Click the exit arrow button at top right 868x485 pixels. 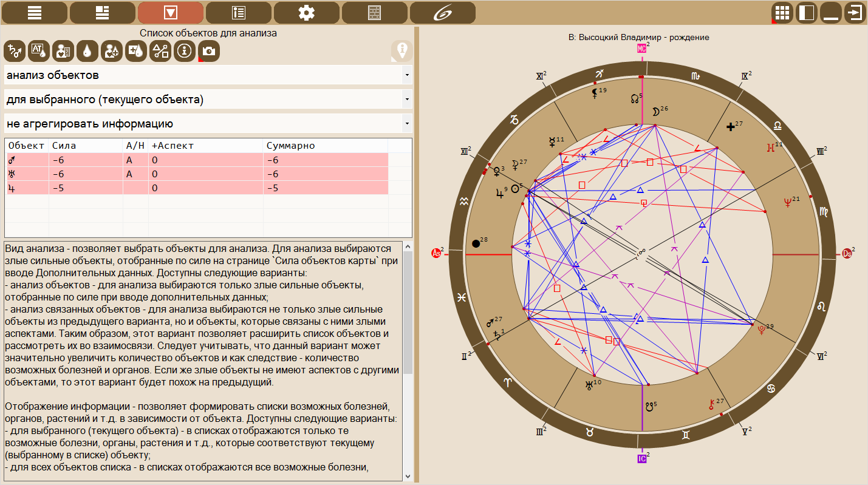855,13
